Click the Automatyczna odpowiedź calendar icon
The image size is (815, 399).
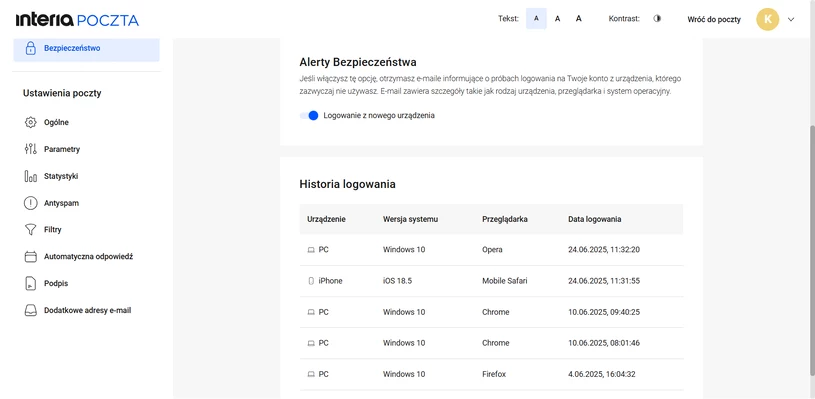click(x=31, y=257)
